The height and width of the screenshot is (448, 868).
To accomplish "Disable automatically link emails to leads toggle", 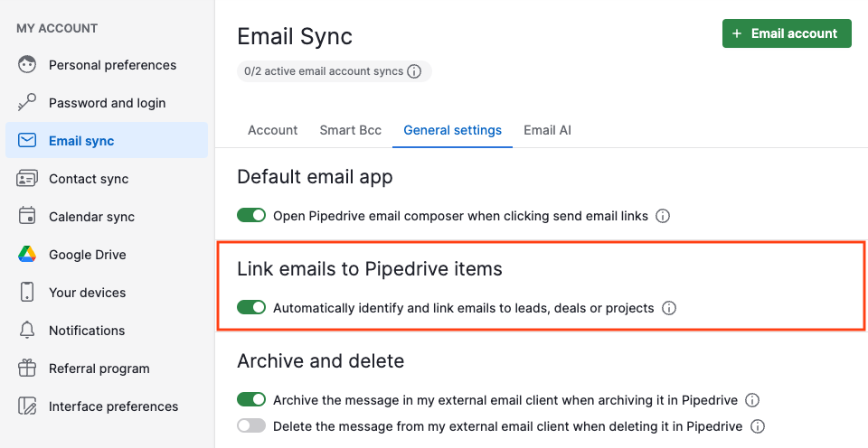I will 251,307.
